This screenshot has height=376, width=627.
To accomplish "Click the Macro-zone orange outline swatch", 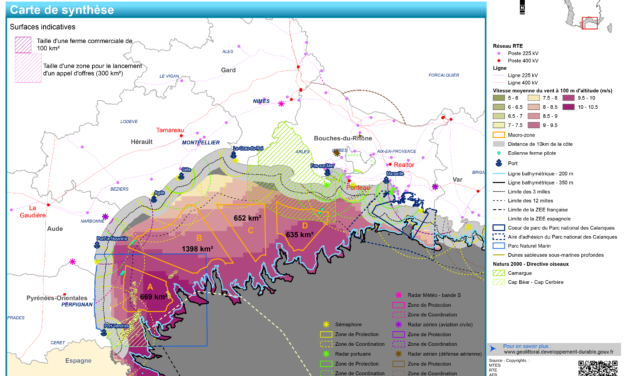I will coord(499,135).
